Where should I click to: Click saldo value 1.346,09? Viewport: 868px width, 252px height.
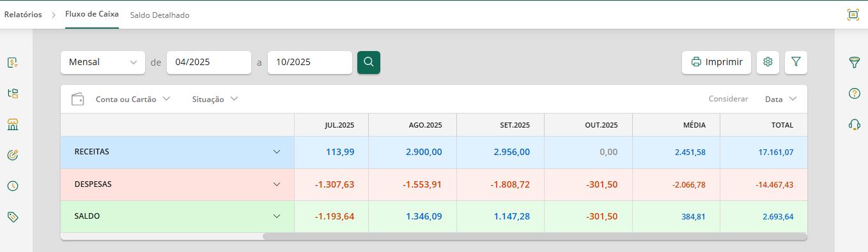click(x=424, y=216)
